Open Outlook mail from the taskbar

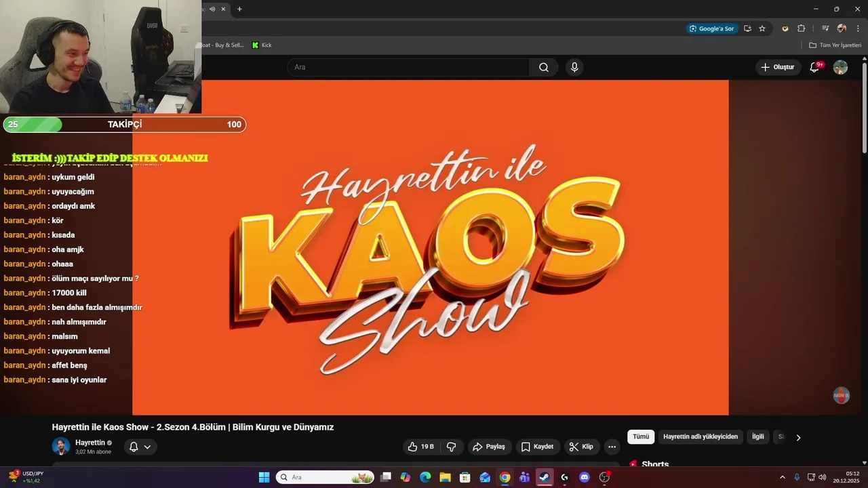[485, 477]
